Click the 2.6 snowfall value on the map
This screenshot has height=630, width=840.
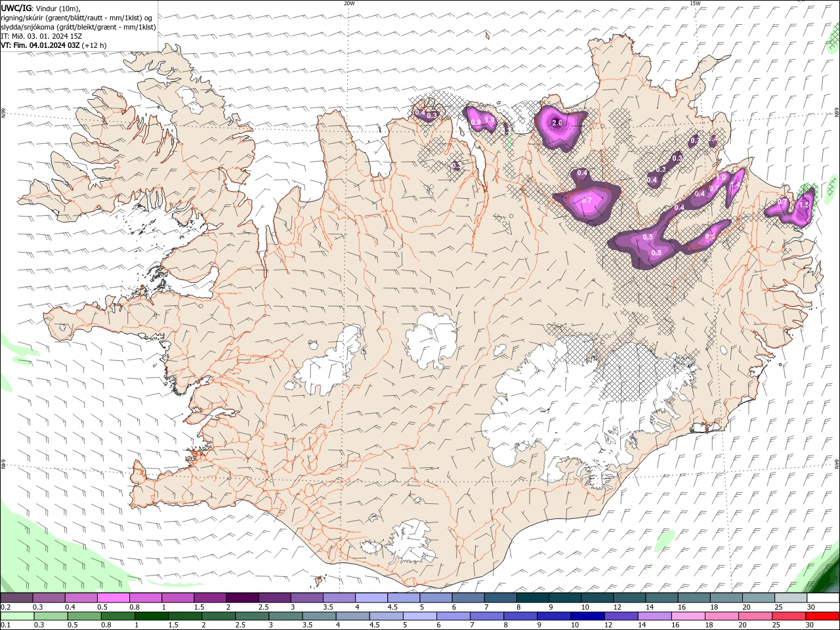[557, 123]
